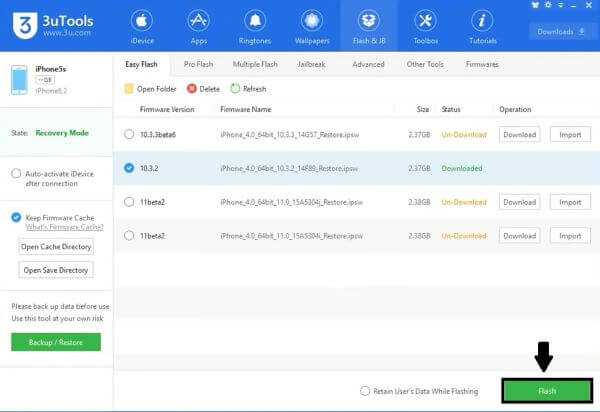Open the Toolbox icon
Screen dimensions: 600x412
tap(425, 22)
